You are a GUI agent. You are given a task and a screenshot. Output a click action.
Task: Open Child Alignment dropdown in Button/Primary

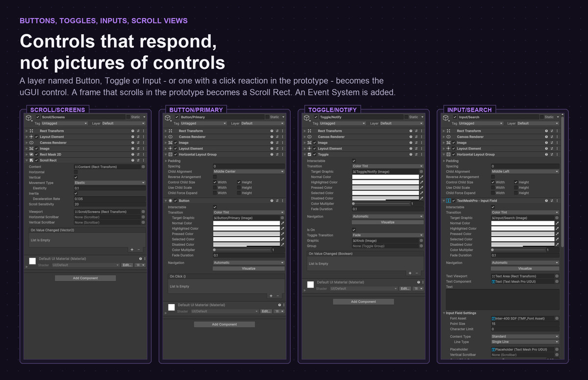tap(249, 172)
